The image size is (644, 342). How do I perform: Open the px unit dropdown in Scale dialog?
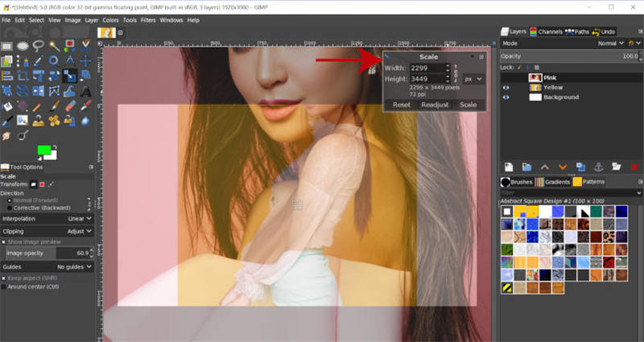[x=474, y=79]
